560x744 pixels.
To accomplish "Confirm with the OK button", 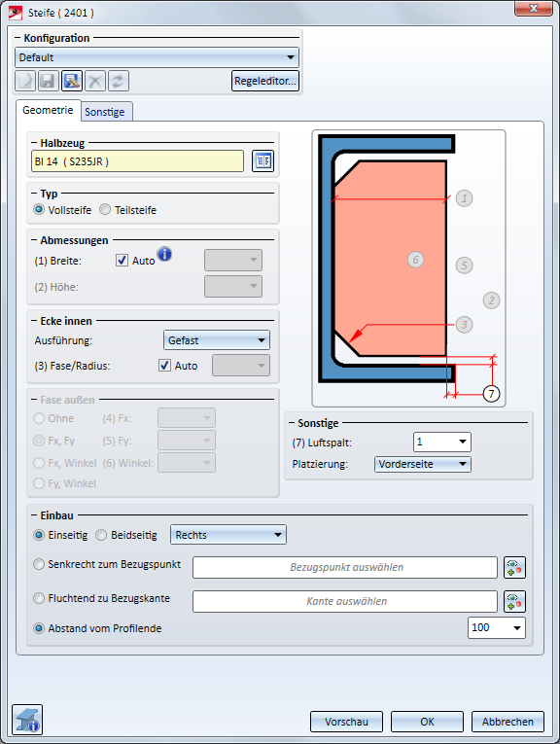I will [427, 722].
